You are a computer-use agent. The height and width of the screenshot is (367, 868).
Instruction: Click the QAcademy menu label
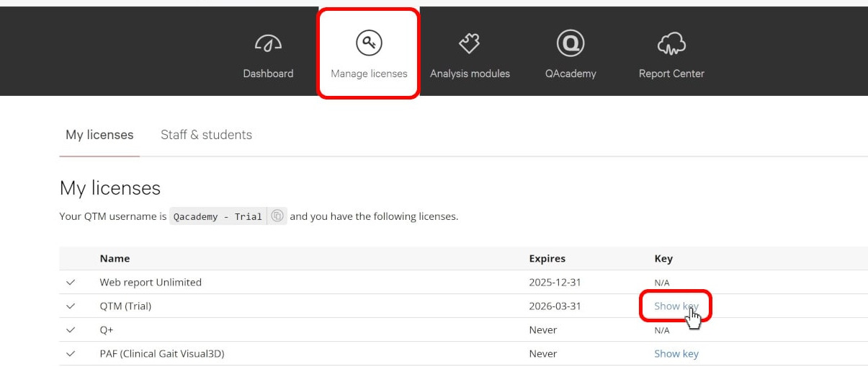coord(571,74)
